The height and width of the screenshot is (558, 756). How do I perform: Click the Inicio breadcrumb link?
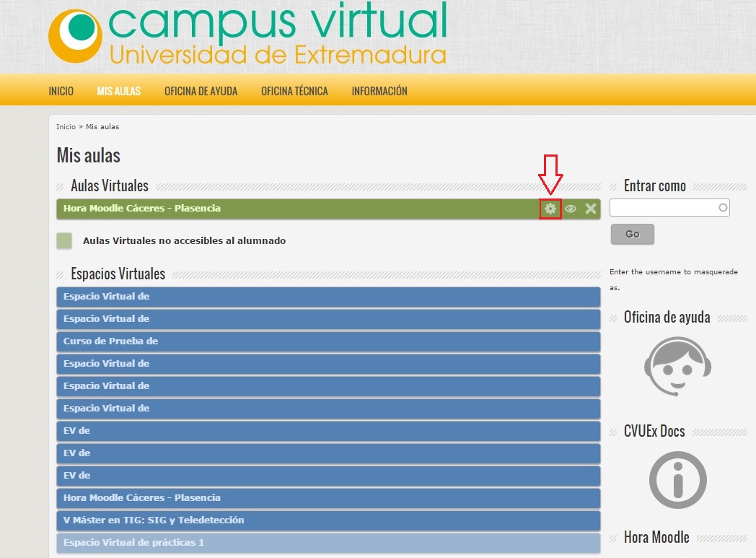(66, 127)
